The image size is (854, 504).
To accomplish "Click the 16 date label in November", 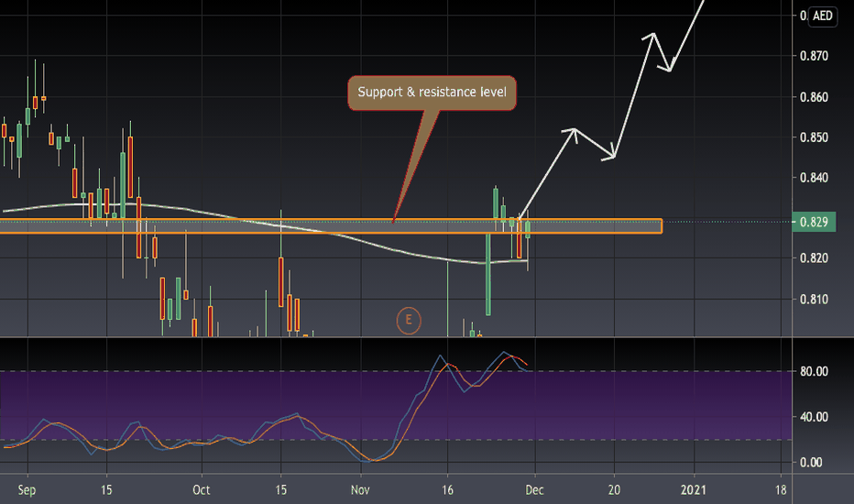I will pos(447,490).
